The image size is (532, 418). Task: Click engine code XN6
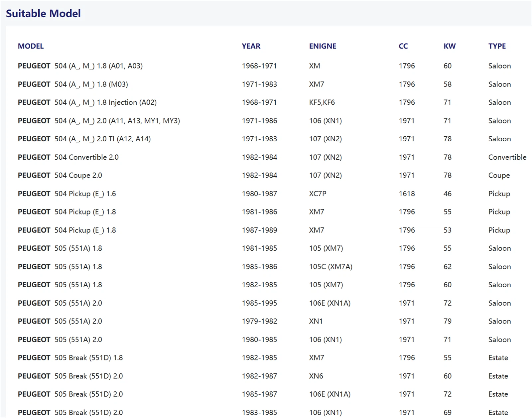click(316, 376)
